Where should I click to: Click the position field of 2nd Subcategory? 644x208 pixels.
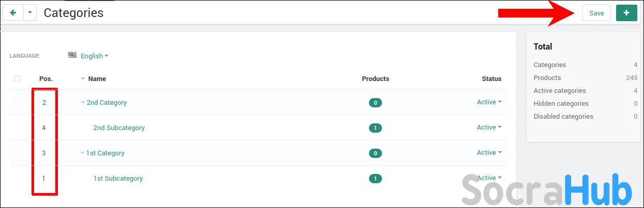pyautogui.click(x=44, y=128)
